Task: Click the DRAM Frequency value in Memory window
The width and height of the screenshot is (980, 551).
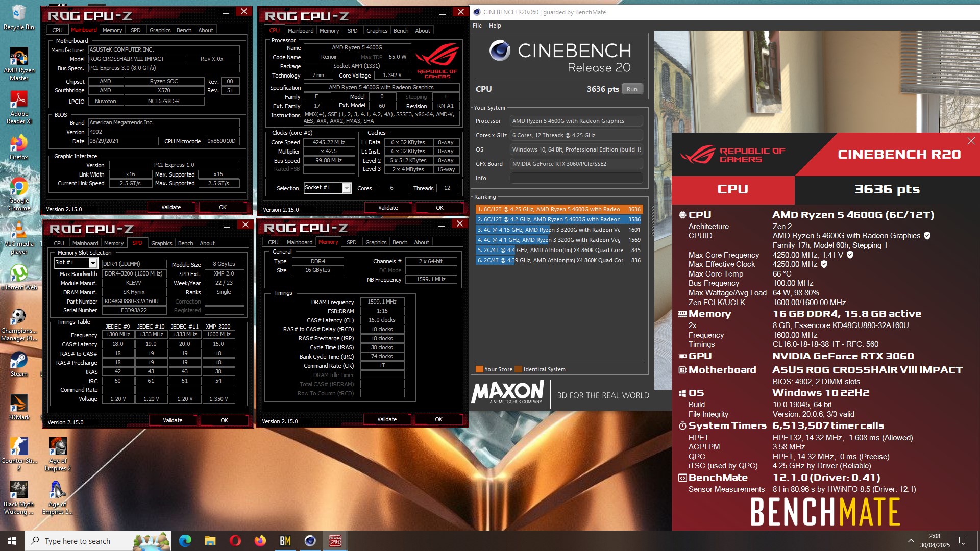Action: click(382, 302)
